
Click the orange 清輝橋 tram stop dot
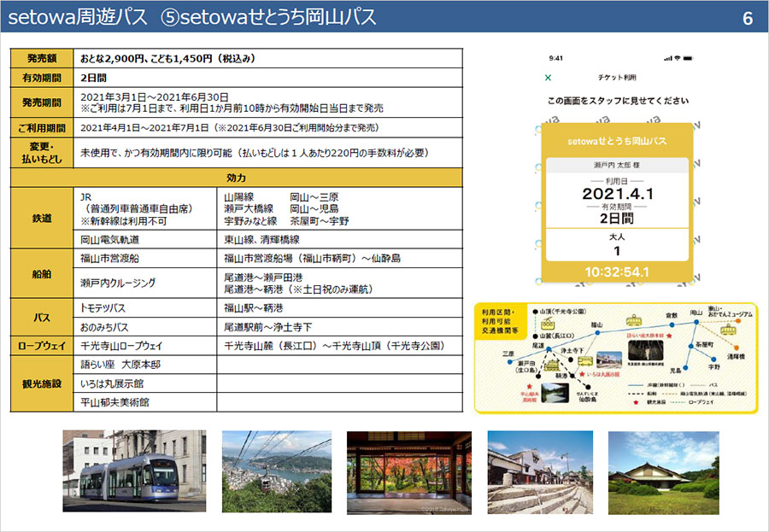737,348
